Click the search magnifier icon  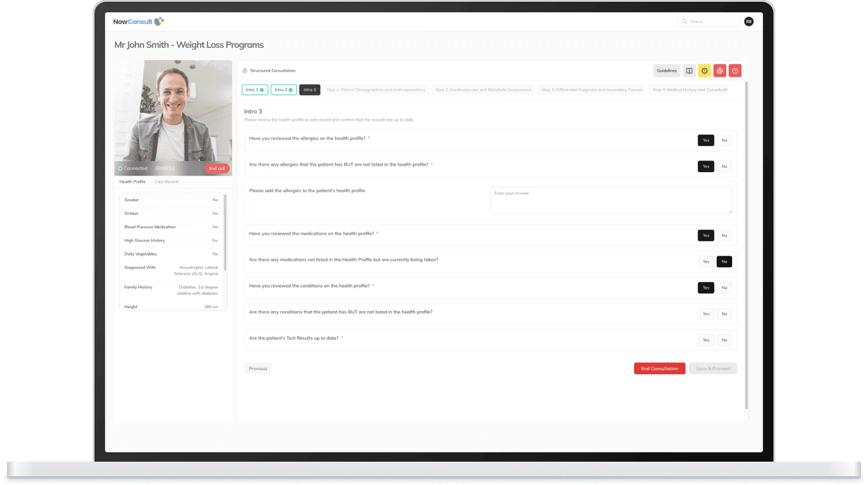tap(684, 22)
